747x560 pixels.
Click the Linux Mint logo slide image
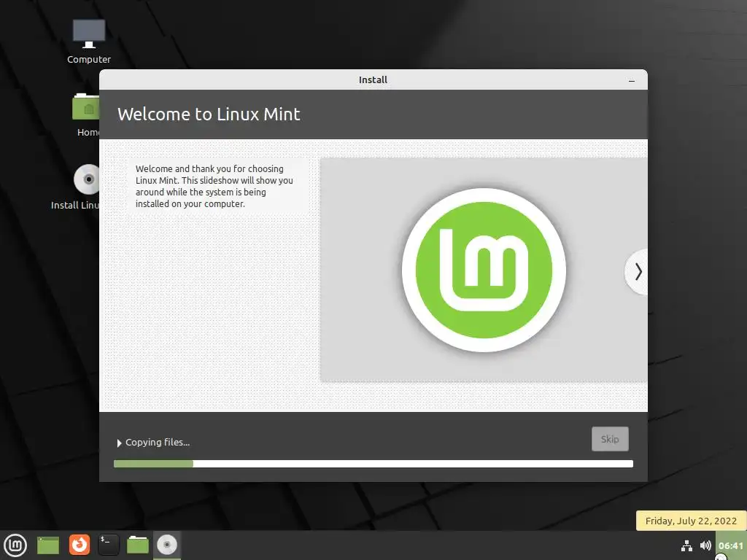[484, 270]
